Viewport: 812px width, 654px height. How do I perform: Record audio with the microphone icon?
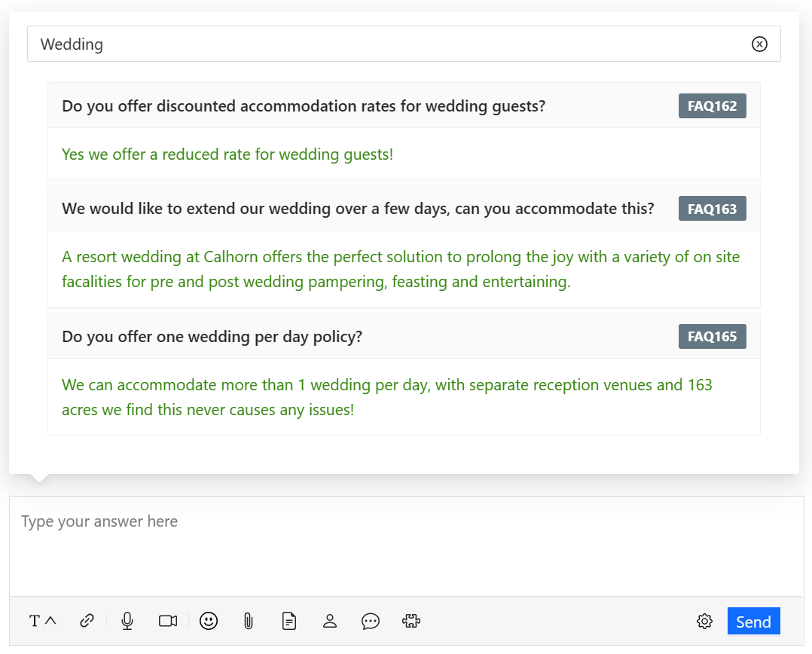pyautogui.click(x=127, y=621)
